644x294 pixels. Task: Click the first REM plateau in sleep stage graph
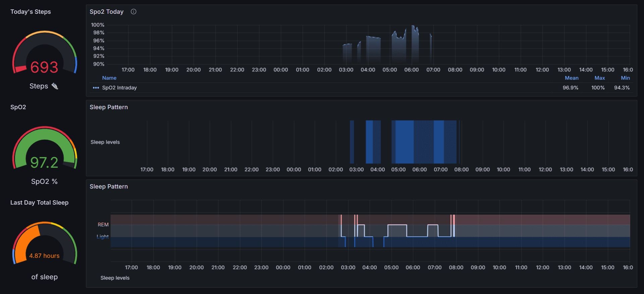pos(361,225)
